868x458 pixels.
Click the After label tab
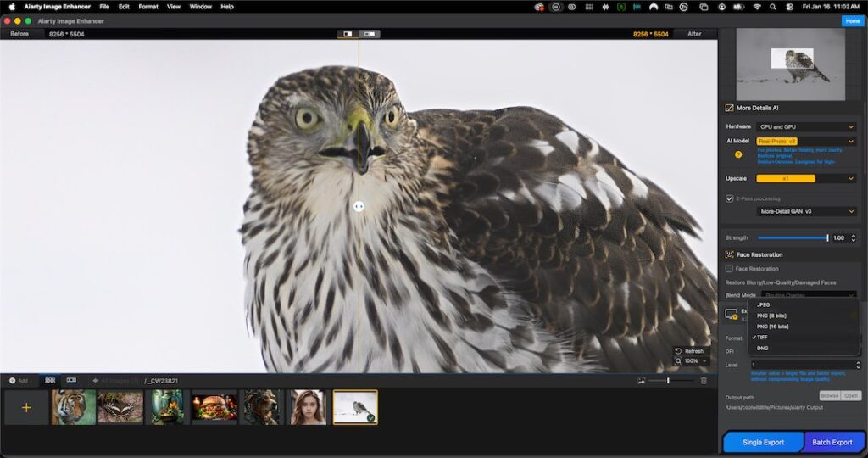pyautogui.click(x=694, y=34)
